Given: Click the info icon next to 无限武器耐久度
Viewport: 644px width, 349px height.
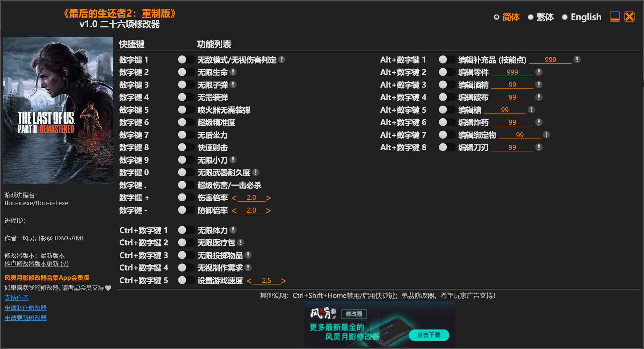Looking at the screenshot, I should 256,172.
